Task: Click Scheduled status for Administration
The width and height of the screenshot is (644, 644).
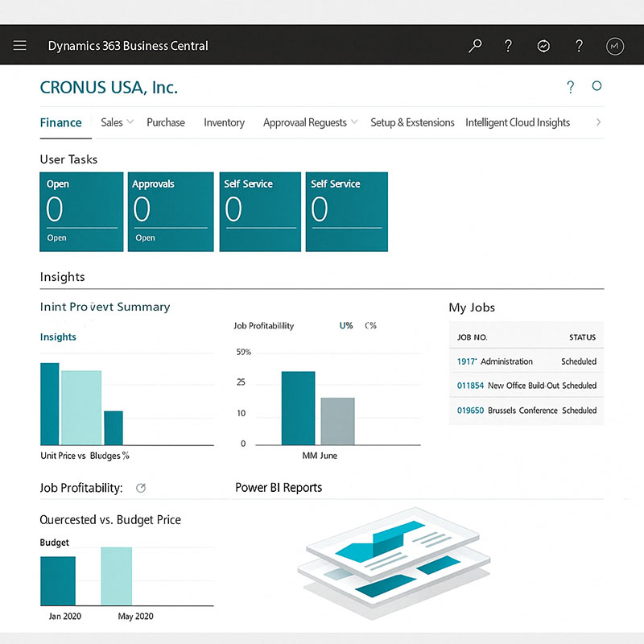Action: [x=579, y=361]
